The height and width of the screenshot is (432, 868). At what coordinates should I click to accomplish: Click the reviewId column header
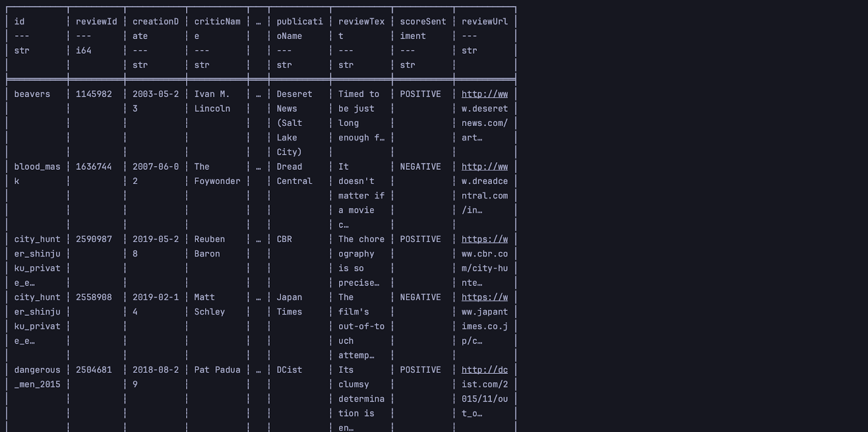click(x=96, y=22)
